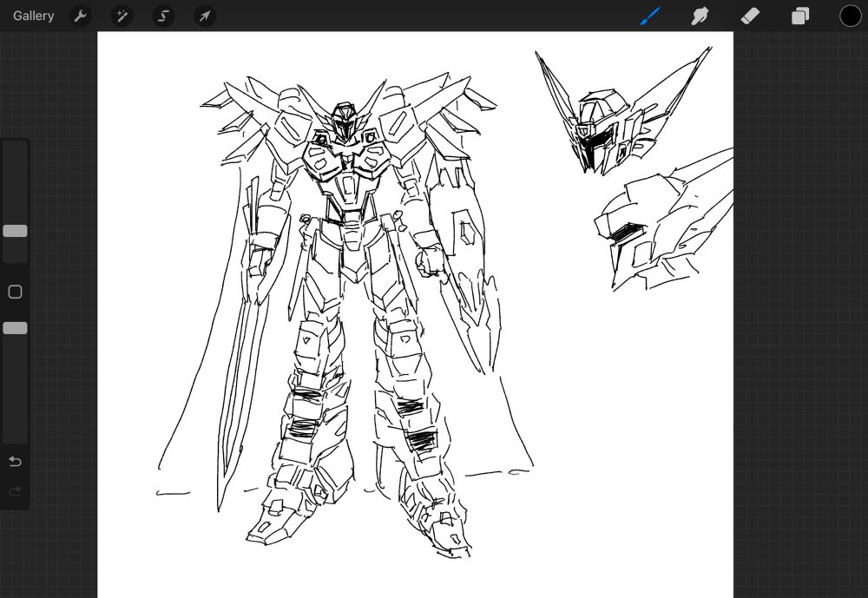Select the Paint brush tool
This screenshot has width=868, height=598.
[x=650, y=16]
